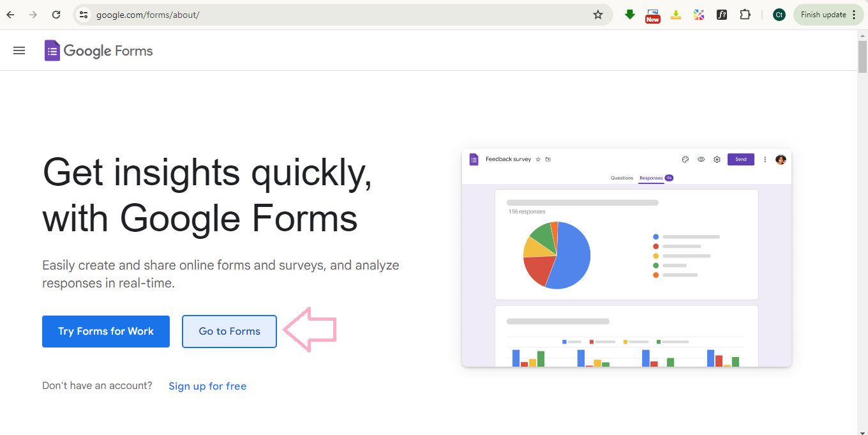This screenshot has height=435, width=868.
Task: Bookmark this page with the star icon
Action: coord(597,15)
